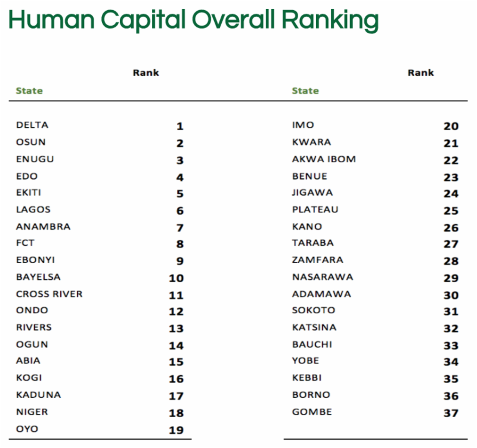Viewport: 477px width, 448px height.
Task: Select the left State column header
Action: tap(29, 91)
